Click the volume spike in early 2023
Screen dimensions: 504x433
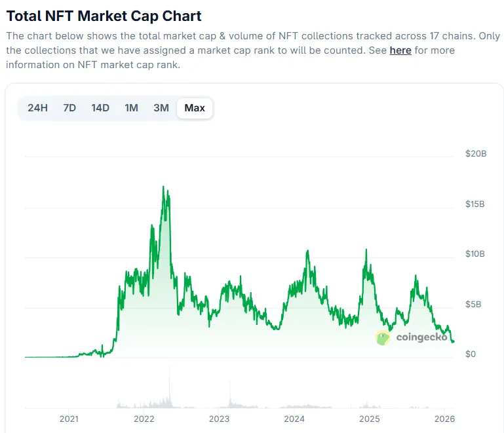(230, 393)
